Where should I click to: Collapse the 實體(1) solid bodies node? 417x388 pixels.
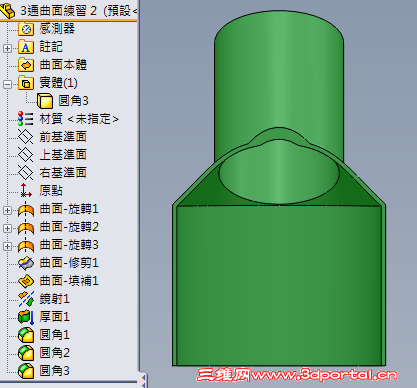pyautogui.click(x=7, y=84)
